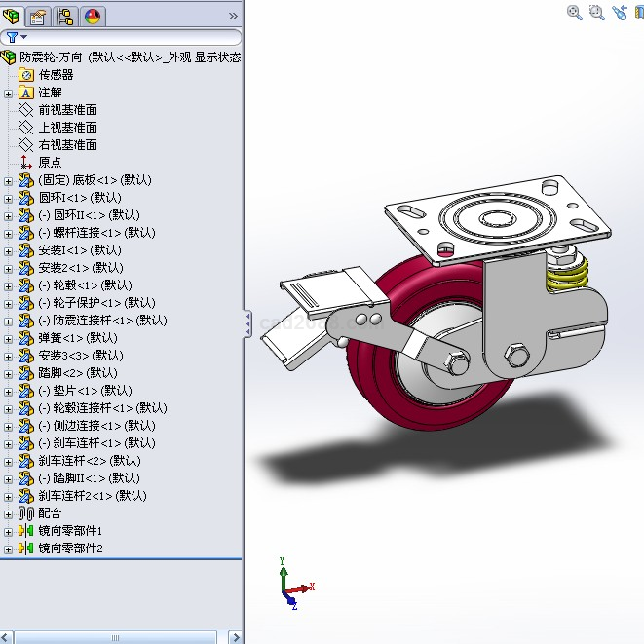Select the Zoom to Area tool

point(596,12)
